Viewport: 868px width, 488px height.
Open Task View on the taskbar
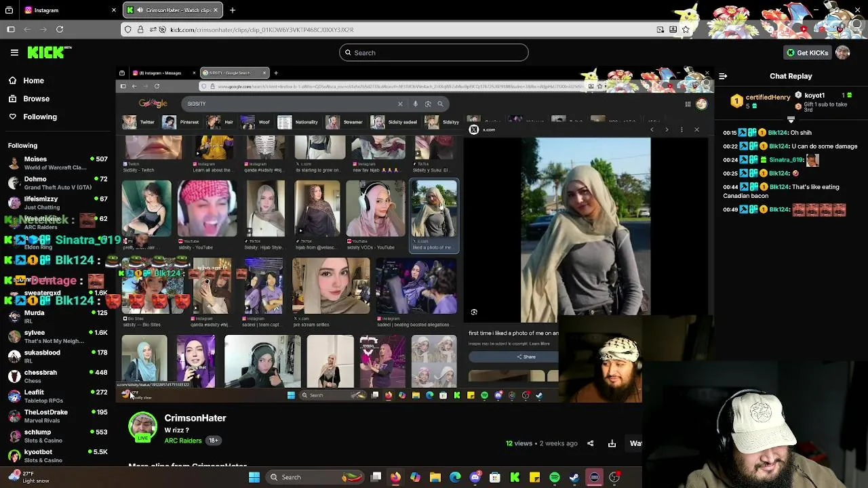tap(376, 477)
